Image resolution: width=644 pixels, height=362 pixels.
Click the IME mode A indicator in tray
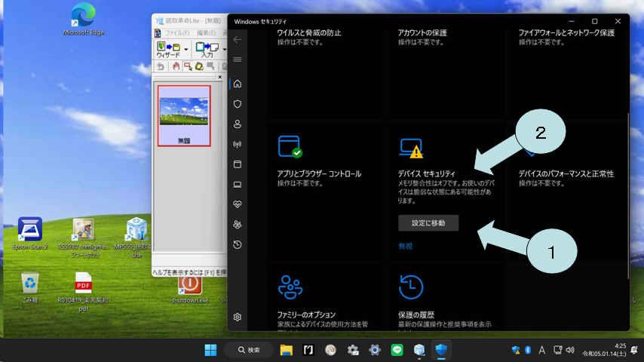[x=542, y=350]
